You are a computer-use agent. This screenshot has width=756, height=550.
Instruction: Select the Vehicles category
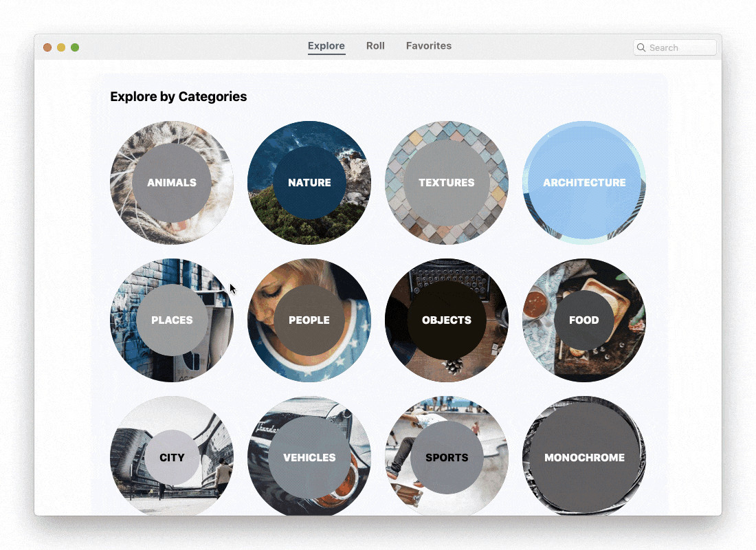pos(309,456)
